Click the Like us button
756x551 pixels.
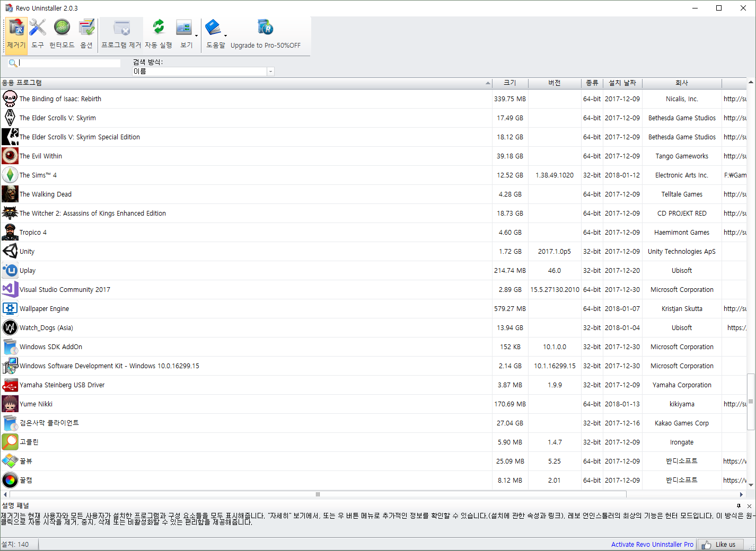click(x=720, y=545)
